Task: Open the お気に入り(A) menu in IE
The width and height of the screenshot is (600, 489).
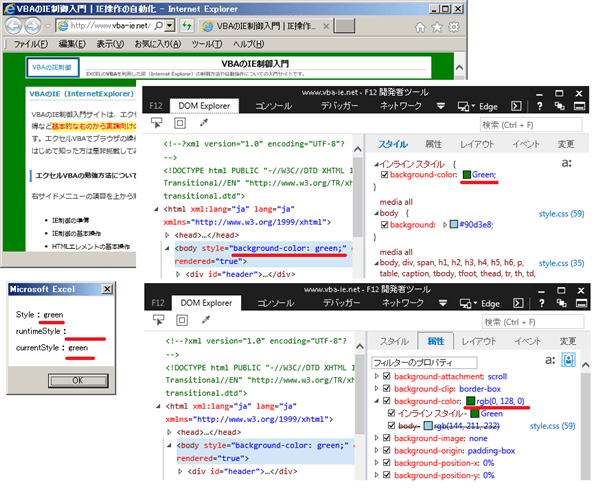Action: click(158, 44)
